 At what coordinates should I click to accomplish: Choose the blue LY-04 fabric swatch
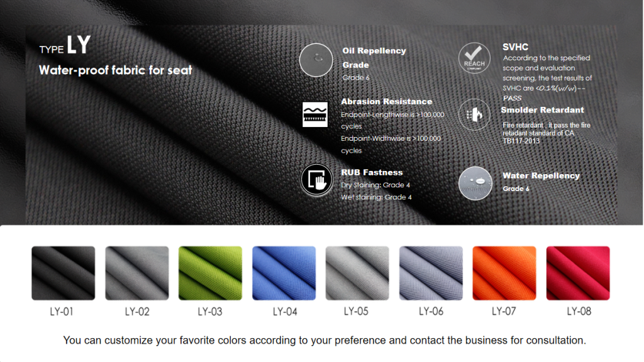[x=284, y=273]
